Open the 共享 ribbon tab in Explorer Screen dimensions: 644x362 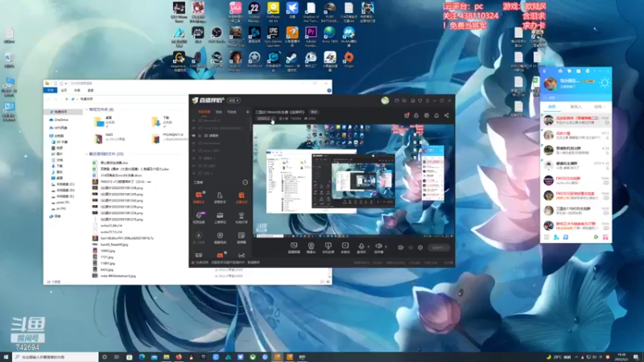(x=77, y=90)
